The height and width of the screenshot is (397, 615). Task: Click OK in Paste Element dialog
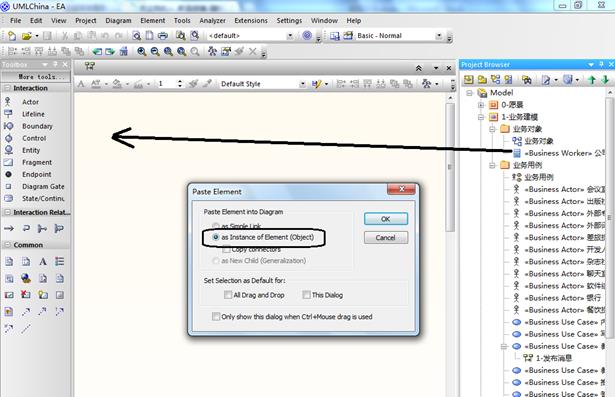click(x=386, y=219)
